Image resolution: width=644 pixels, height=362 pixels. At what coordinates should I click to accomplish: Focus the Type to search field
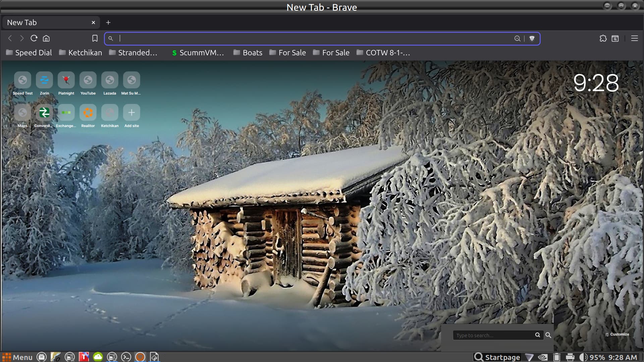tap(493, 335)
